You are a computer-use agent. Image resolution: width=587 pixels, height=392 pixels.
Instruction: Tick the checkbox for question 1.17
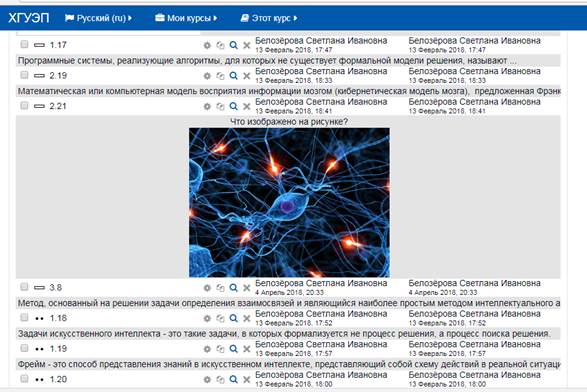click(x=24, y=45)
